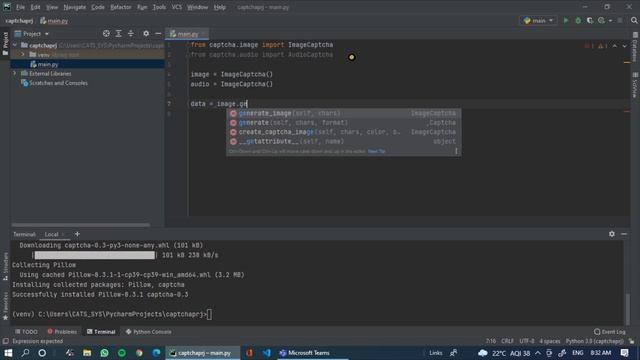Open Problems tool window tab
This screenshot has width=640, height=360.
[x=62, y=332]
